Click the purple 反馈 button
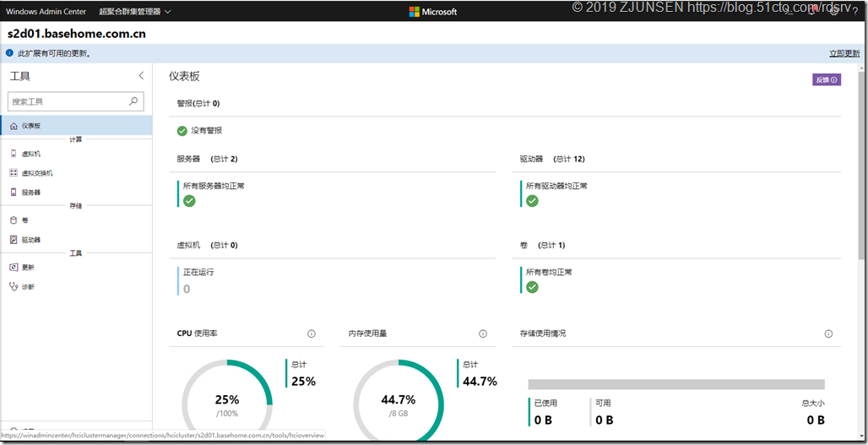Image resolution: width=868 pixels, height=445 pixels. [x=827, y=79]
